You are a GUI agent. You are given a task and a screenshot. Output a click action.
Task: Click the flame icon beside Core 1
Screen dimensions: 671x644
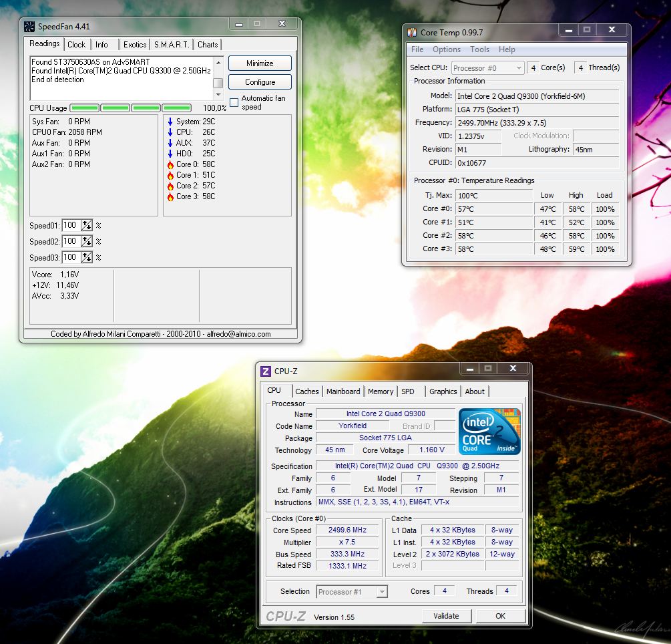[170, 175]
